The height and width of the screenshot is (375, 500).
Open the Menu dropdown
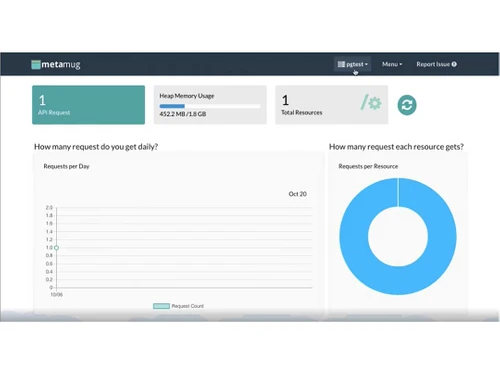click(392, 64)
